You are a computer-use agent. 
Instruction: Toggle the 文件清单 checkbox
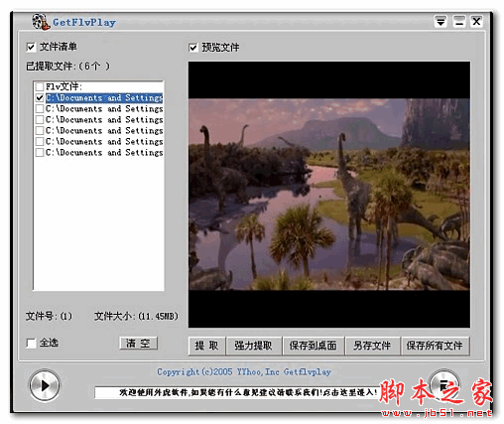click(x=31, y=47)
